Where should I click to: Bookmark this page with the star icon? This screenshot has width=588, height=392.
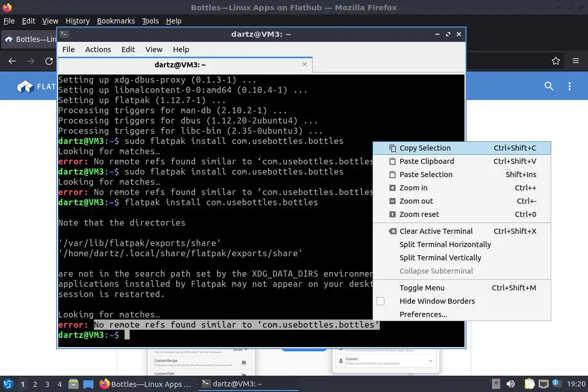tap(556, 61)
